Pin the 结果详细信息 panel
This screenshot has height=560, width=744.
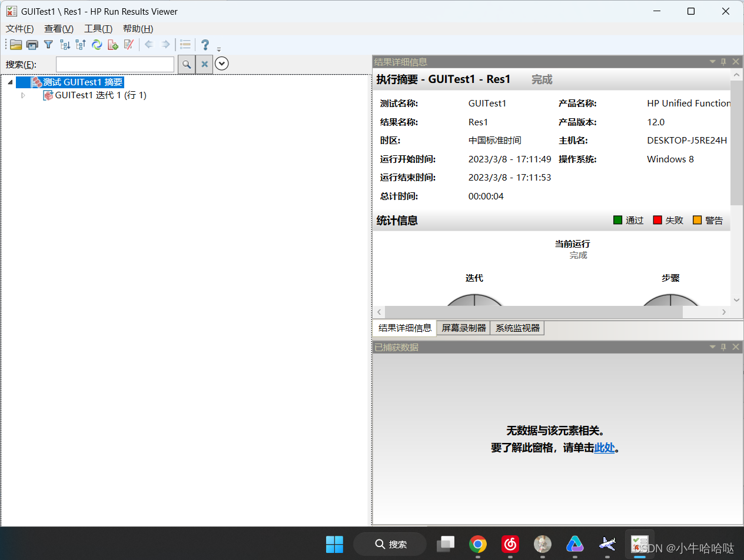[723, 61]
